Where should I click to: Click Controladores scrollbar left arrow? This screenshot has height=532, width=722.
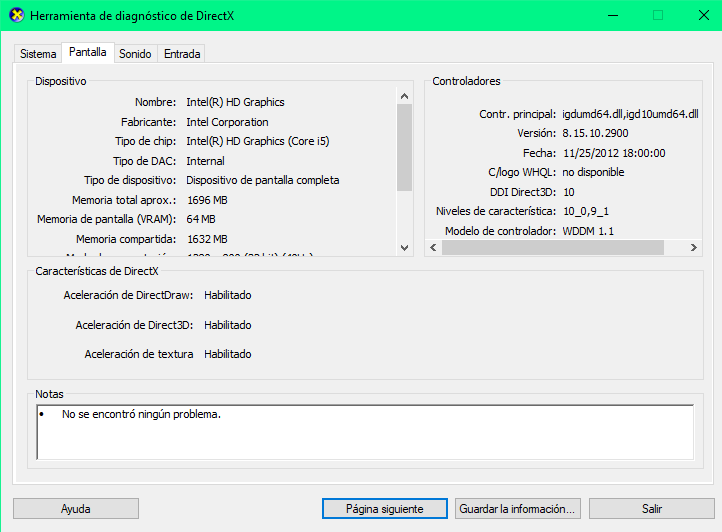(433, 247)
